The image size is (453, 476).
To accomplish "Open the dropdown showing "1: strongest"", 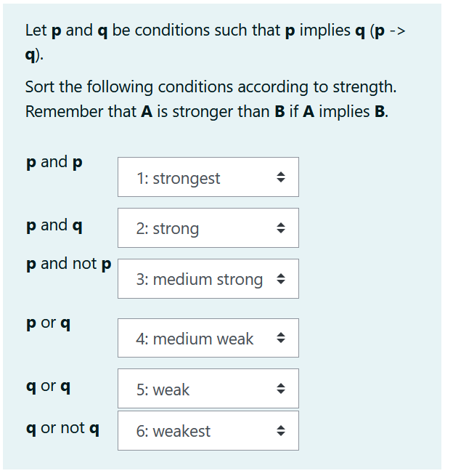I will 208,177.
